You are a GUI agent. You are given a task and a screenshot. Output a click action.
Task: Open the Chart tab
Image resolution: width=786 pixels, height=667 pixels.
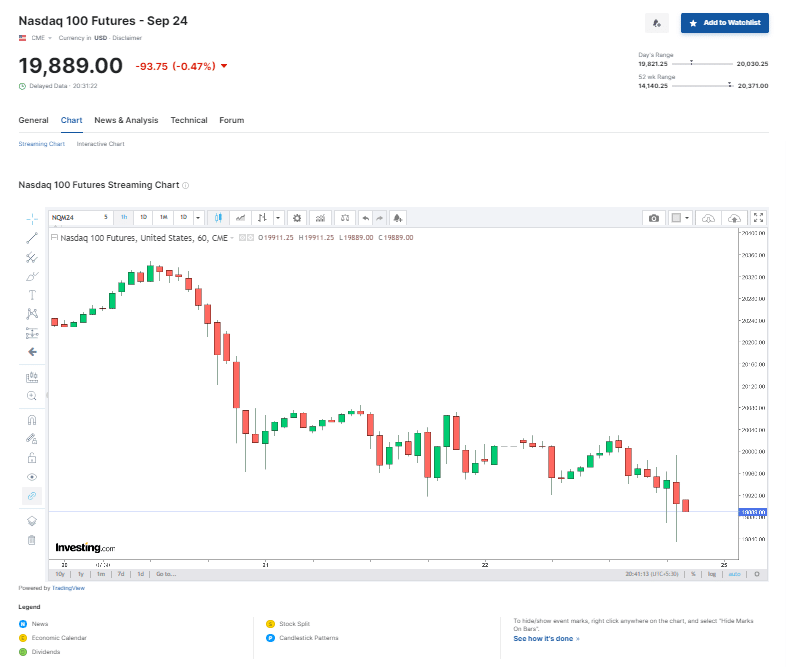[72, 120]
